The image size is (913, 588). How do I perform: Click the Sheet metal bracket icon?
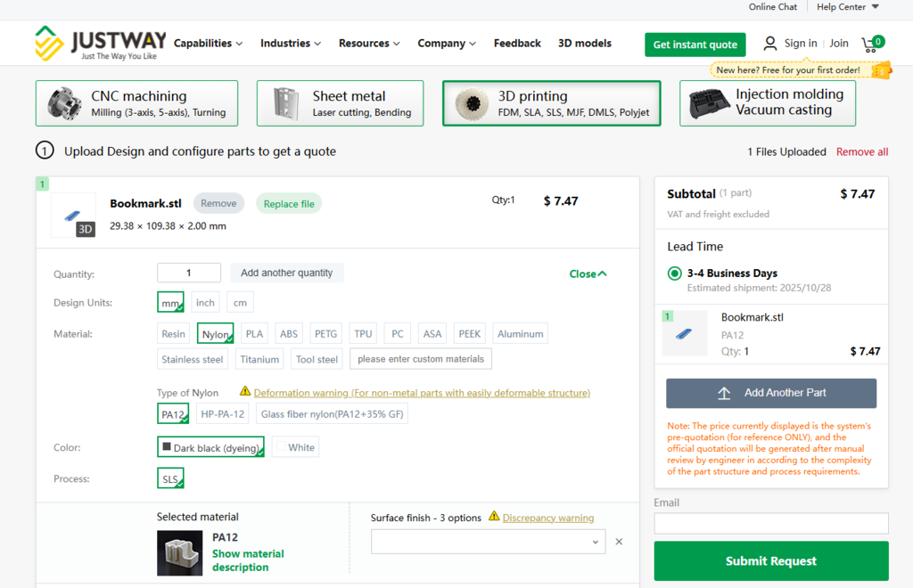[x=286, y=103]
